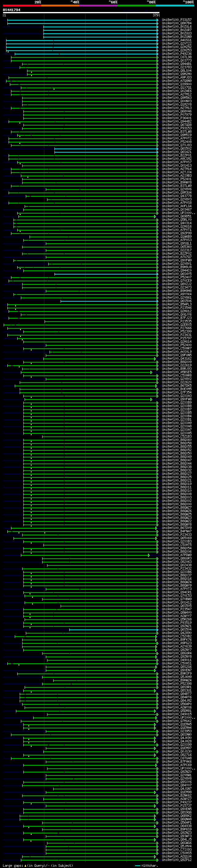Select hit label UniRef100_Q9XFW8
This screenshot has height=868, width=197.
[x=177, y=399]
